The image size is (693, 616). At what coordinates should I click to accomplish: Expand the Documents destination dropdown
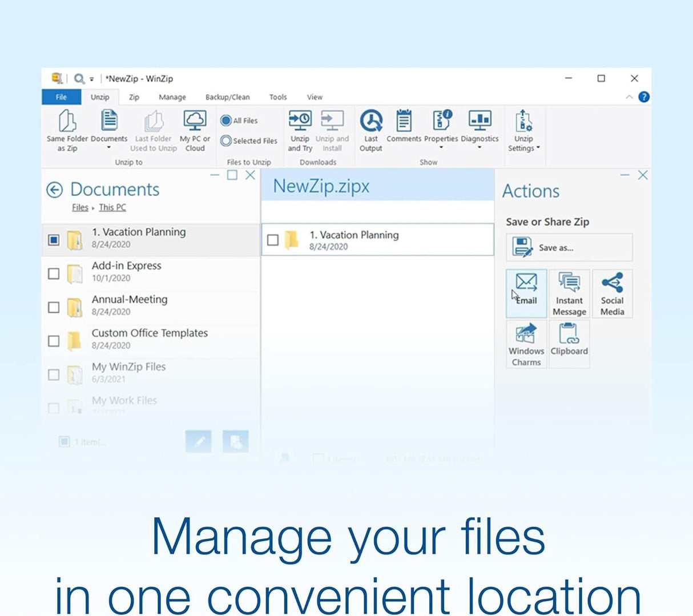pyautogui.click(x=109, y=148)
